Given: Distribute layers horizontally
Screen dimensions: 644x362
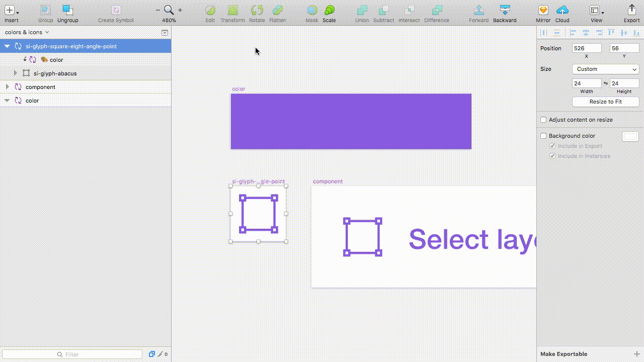Looking at the screenshot, I should point(543,33).
